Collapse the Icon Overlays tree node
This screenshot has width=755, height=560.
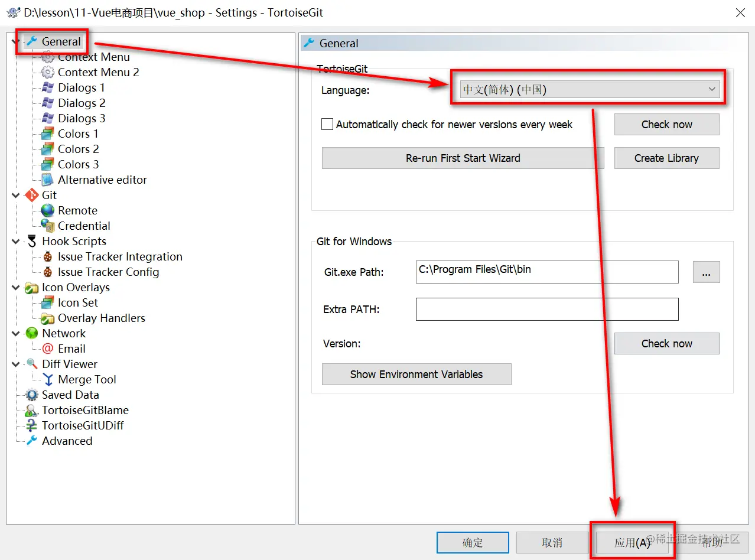click(x=16, y=287)
